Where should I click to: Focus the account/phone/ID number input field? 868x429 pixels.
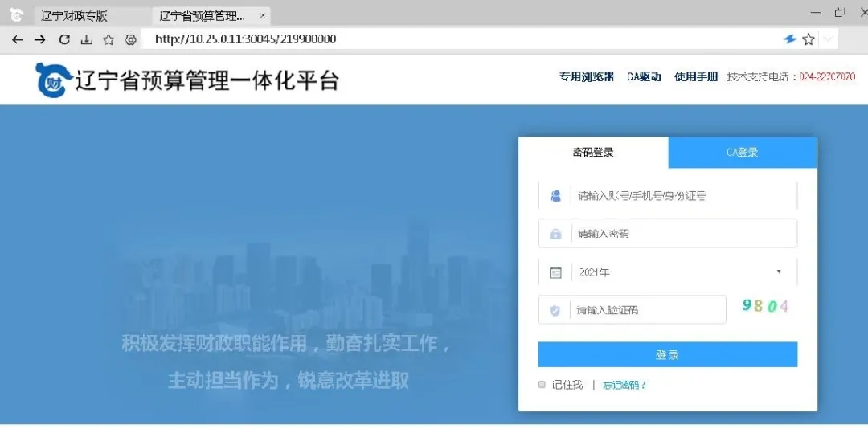click(682, 196)
